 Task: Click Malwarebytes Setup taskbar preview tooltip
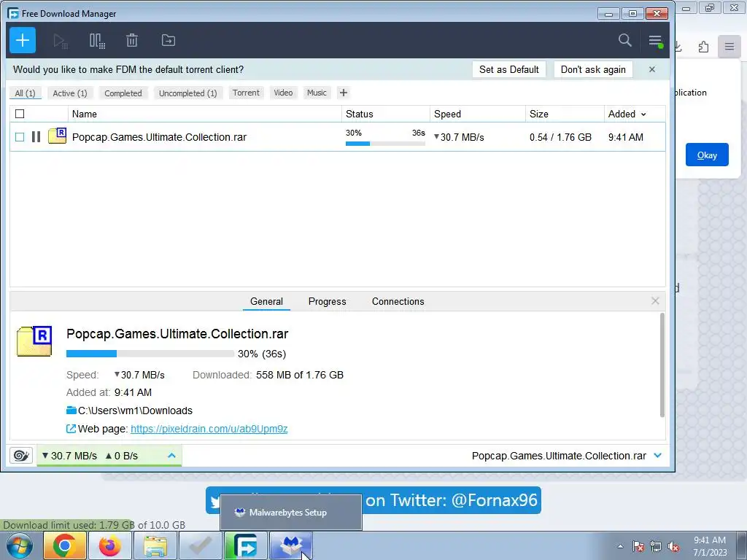tap(290, 513)
